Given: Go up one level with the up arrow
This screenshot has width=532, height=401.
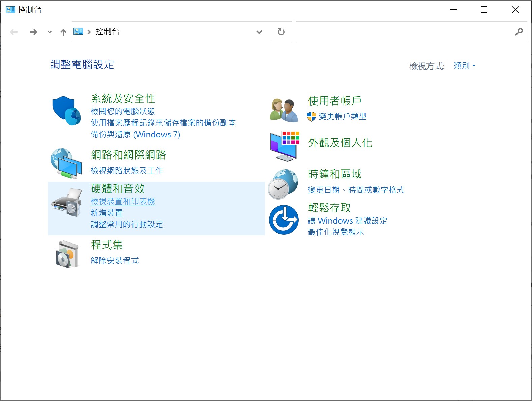Looking at the screenshot, I should [63, 32].
